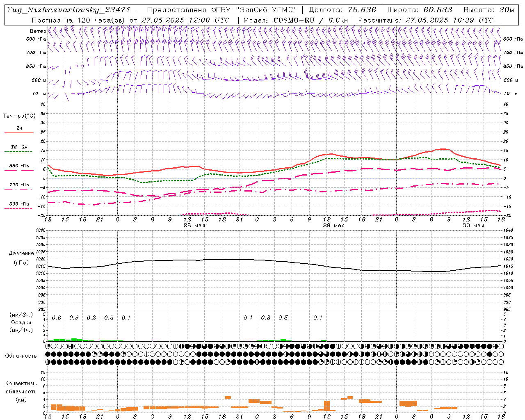Screen dimensions: 525x420
Task: Click the left-side "500 м" wind level label
Action: (x=39, y=80)
